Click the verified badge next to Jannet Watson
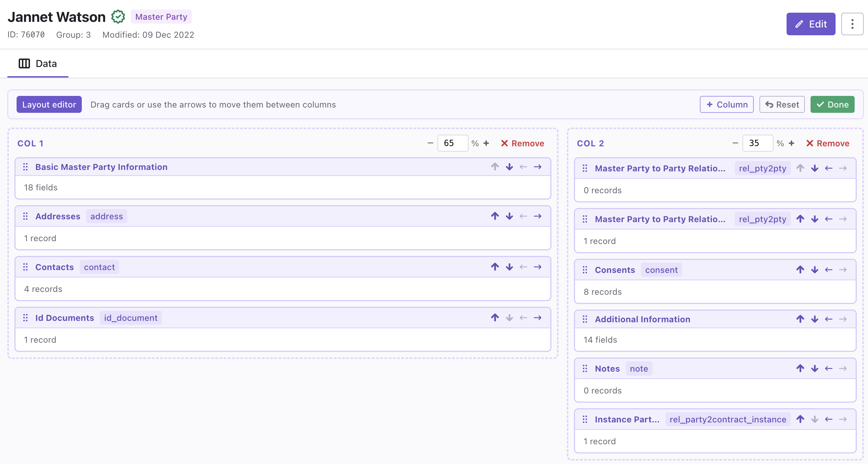Screen dimensions: 868x464 (x=118, y=17)
